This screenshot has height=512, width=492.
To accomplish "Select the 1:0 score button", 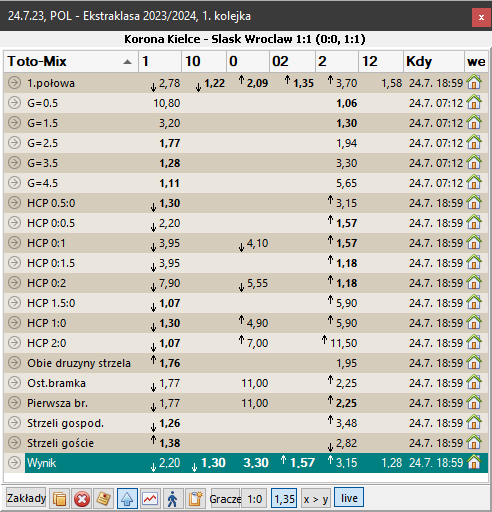I will coord(254,499).
